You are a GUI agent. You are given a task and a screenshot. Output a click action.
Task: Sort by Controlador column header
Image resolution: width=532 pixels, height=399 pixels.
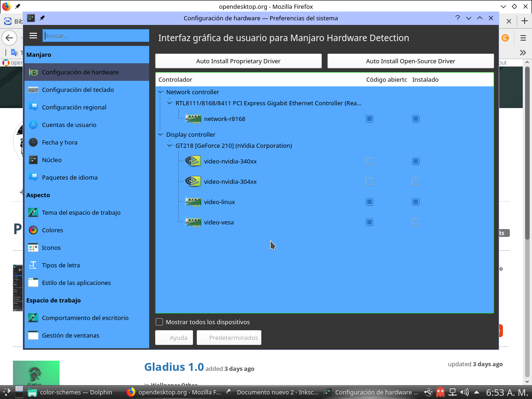[x=260, y=80]
